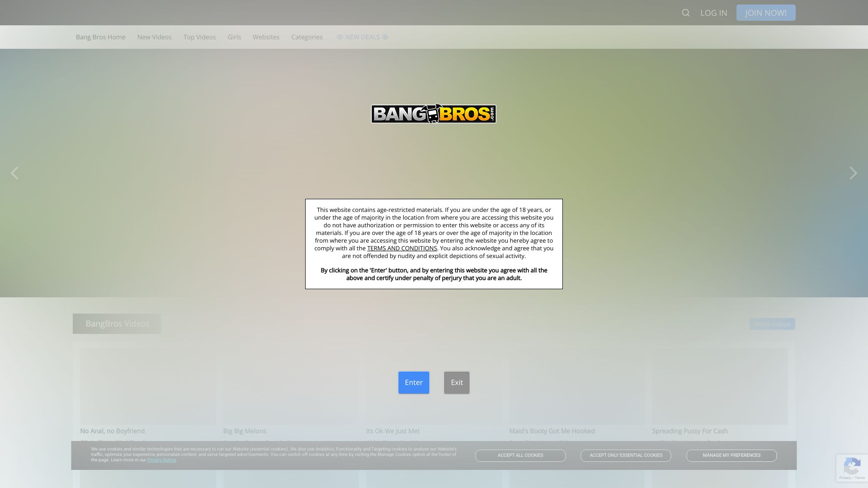Screen dimensions: 868x488
Task: Open the New Videos menu item
Action: tap(154, 37)
